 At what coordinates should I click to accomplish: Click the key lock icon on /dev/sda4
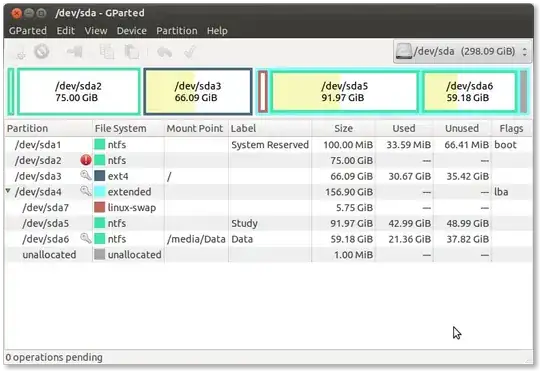tap(85, 191)
